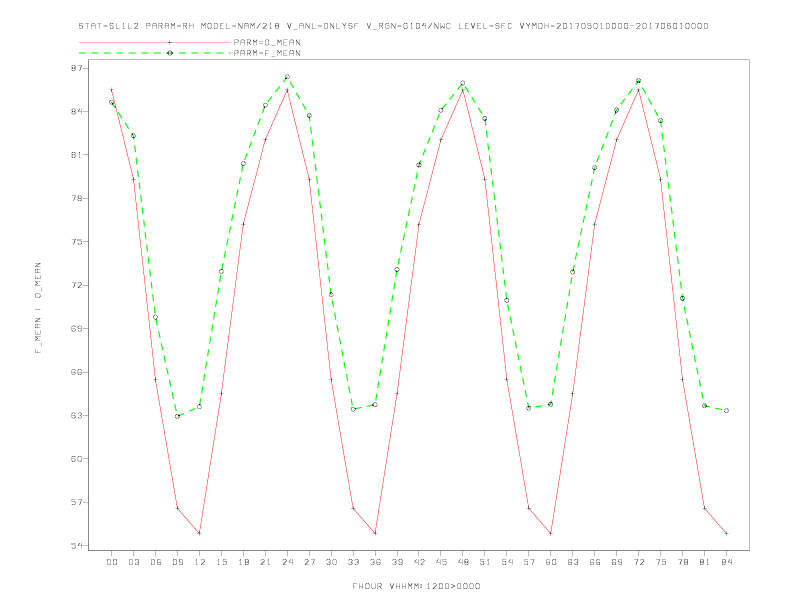Screen dimensions: 792x612
Task: Click the x-axis tick label 81
Action: coord(705,562)
